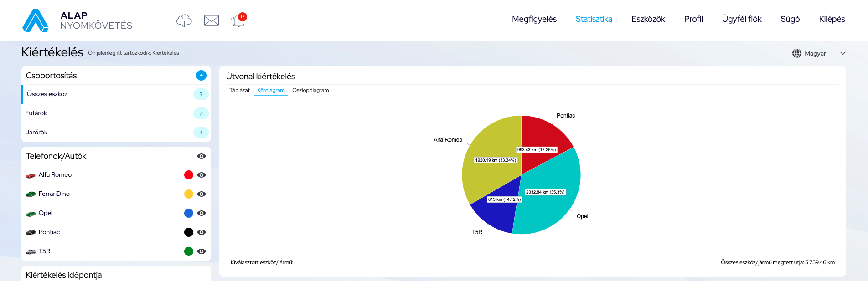The height and width of the screenshot is (281, 868).
Task: Click the Alfa Romeo red car icon
Action: [31, 175]
